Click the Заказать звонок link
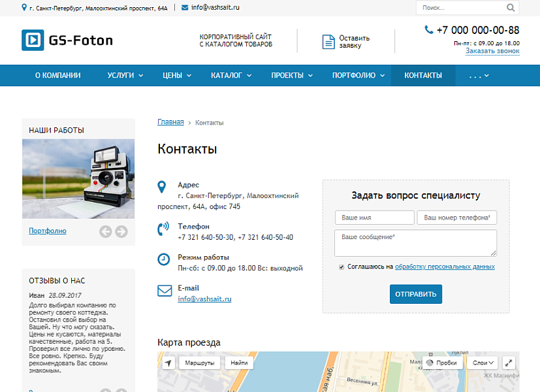 coord(492,51)
